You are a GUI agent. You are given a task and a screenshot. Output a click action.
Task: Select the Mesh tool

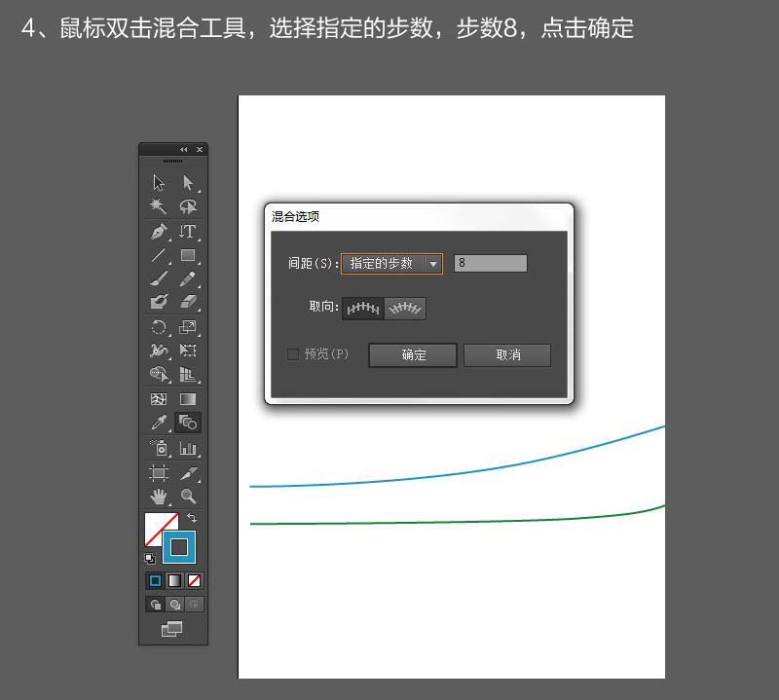click(159, 399)
